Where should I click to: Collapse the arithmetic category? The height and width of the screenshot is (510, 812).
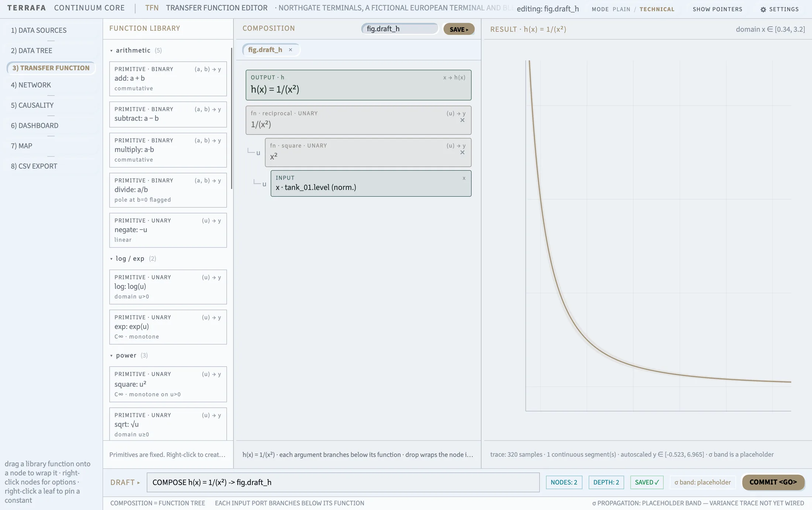pyautogui.click(x=111, y=51)
